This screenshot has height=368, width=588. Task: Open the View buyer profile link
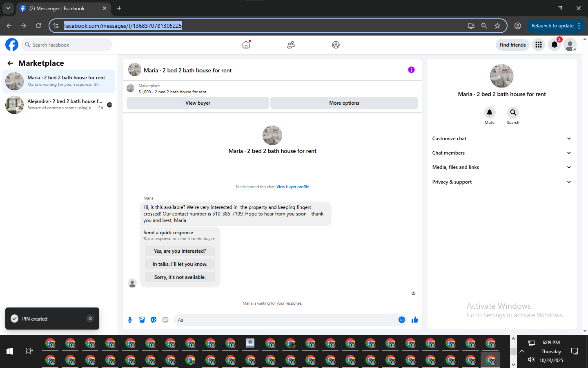293,187
